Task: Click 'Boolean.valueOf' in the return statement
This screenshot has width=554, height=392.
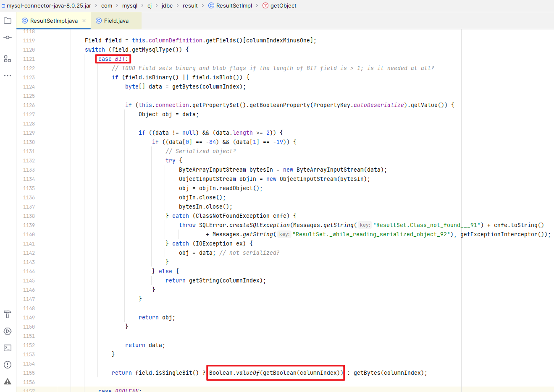Action: (234, 373)
